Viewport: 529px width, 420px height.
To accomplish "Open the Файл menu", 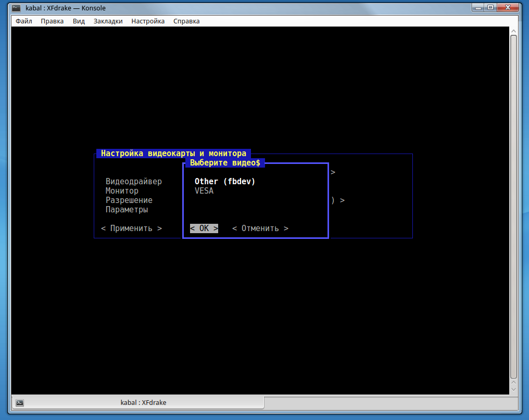I will click(x=23, y=21).
